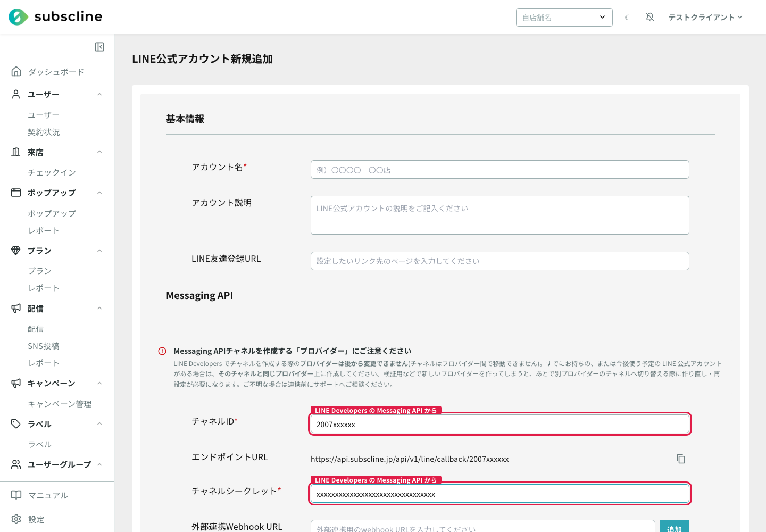This screenshot has height=532, width=766.
Task: Click the キャンペーン megaphone icon
Action: 16,383
